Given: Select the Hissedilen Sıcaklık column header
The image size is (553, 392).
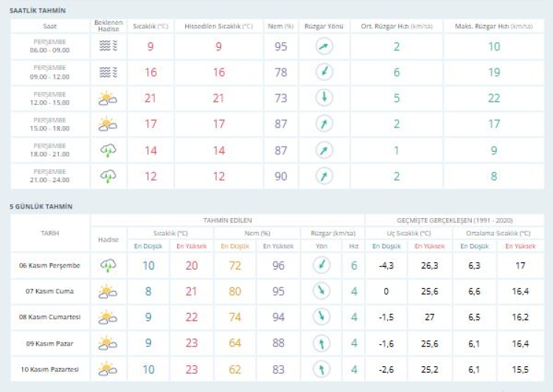Looking at the screenshot, I should [218, 26].
